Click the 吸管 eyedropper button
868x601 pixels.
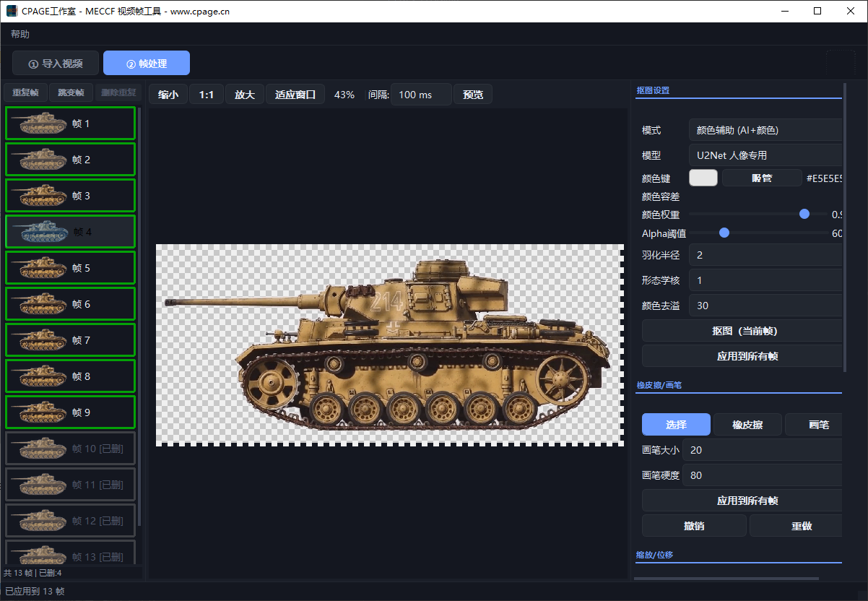[x=762, y=178]
